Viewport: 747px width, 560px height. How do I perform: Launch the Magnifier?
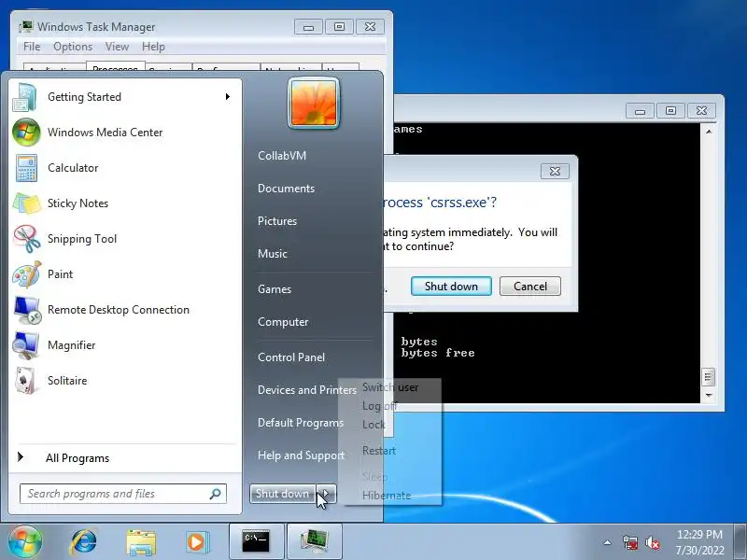click(124, 345)
